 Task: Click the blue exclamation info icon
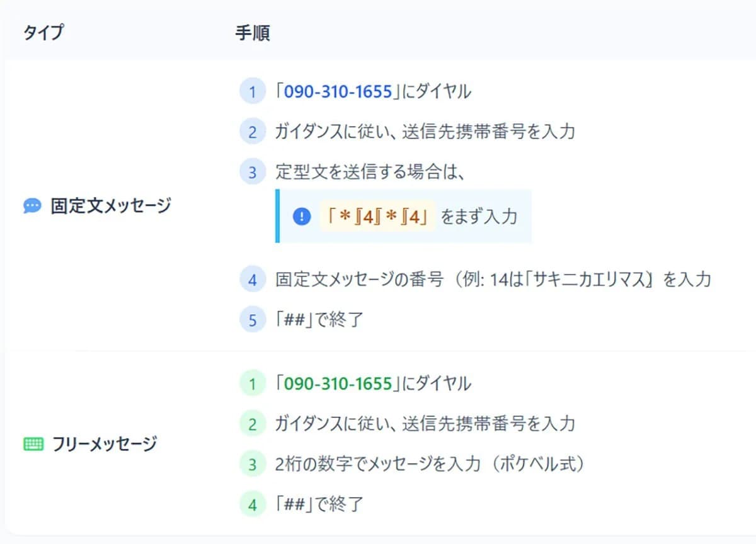pos(302,217)
